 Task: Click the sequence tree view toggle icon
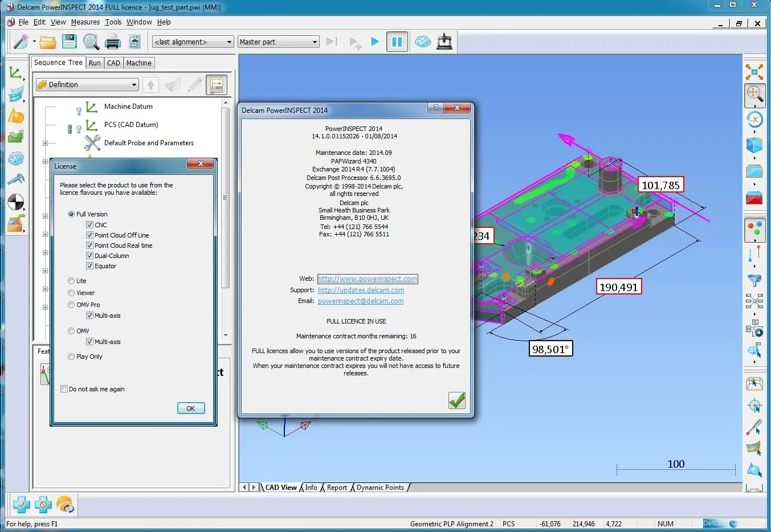point(217,85)
